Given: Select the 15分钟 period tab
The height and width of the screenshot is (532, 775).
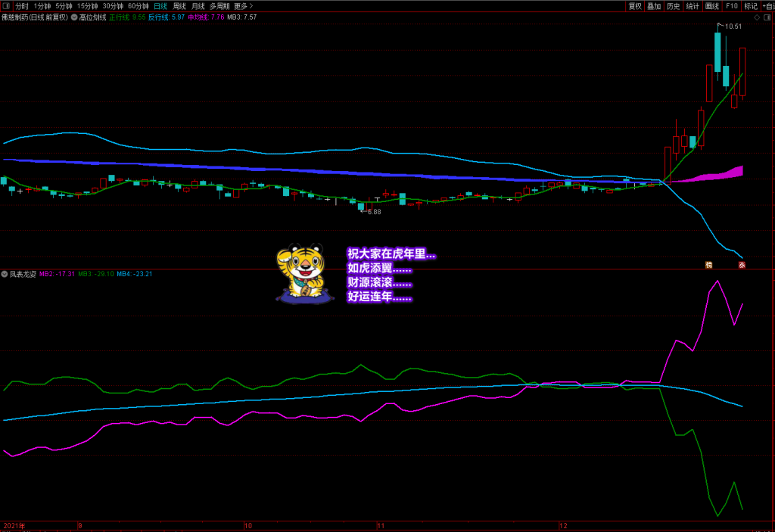Looking at the screenshot, I should pyautogui.click(x=87, y=6).
